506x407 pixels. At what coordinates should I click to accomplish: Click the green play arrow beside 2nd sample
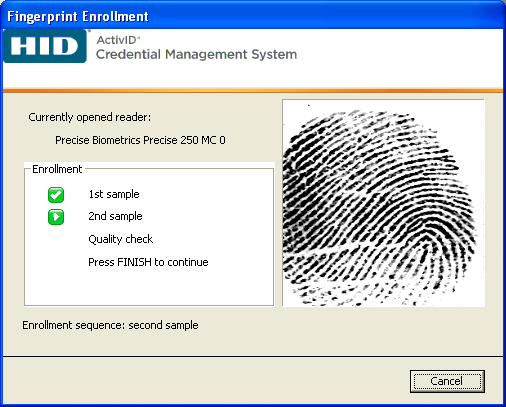coord(56,217)
